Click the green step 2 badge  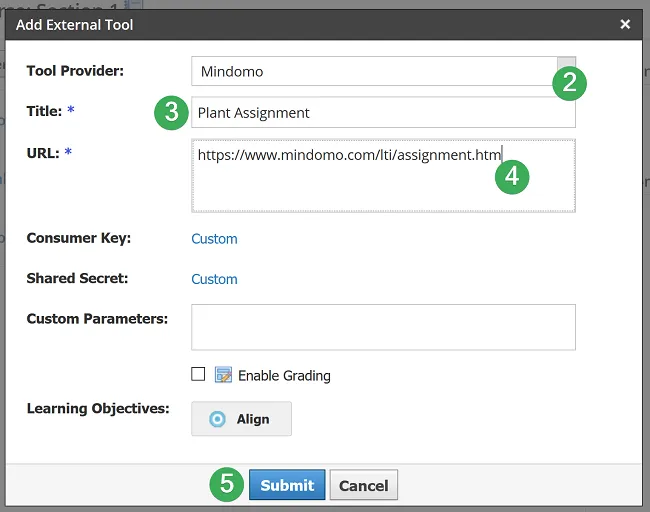pyautogui.click(x=569, y=82)
